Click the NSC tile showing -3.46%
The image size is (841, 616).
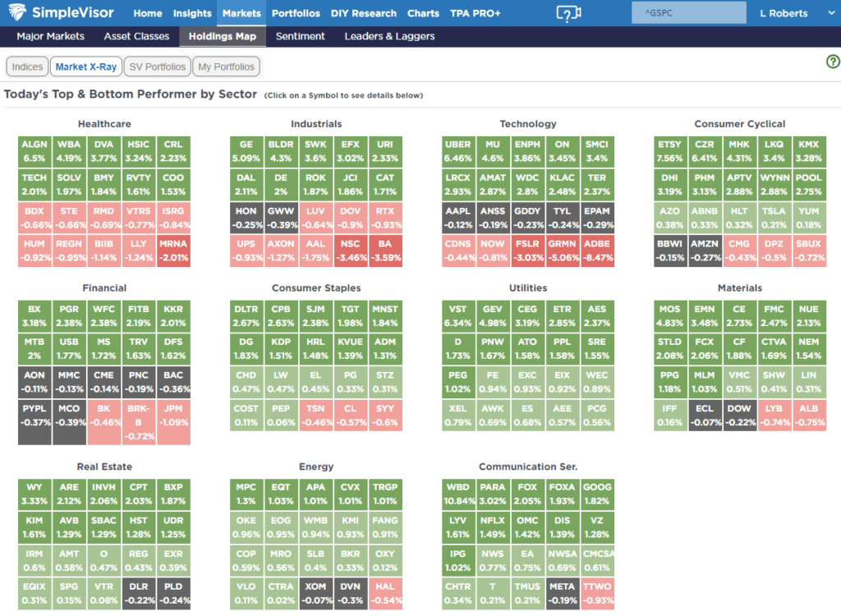pyautogui.click(x=350, y=251)
